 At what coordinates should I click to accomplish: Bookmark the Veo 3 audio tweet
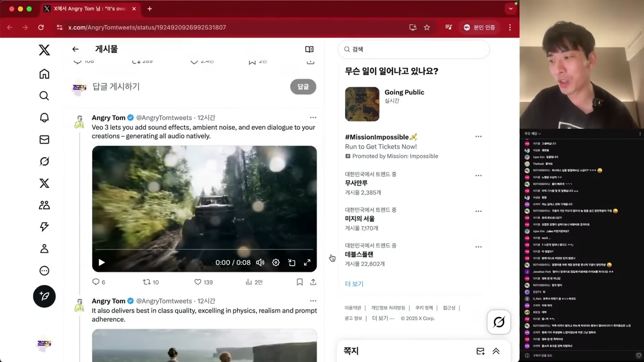299,282
